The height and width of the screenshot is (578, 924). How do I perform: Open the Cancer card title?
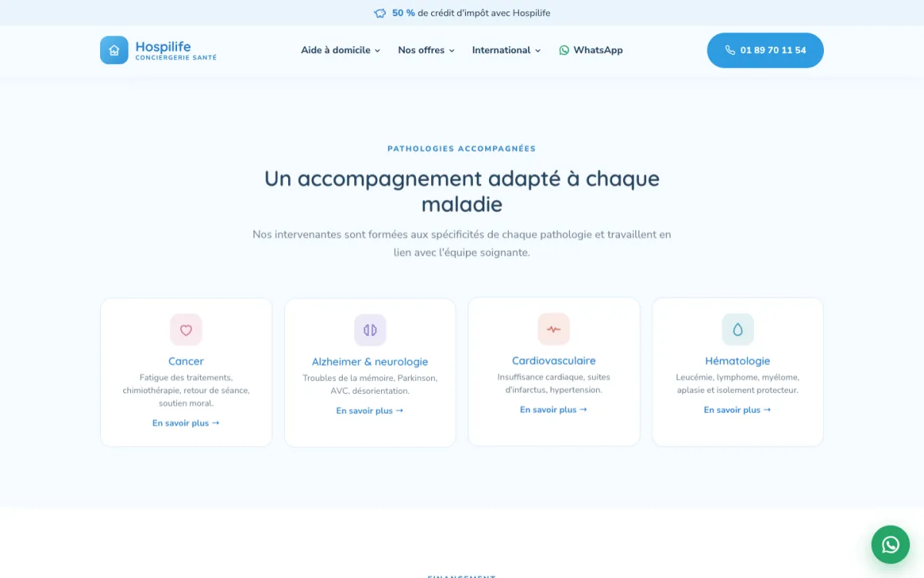tap(186, 361)
